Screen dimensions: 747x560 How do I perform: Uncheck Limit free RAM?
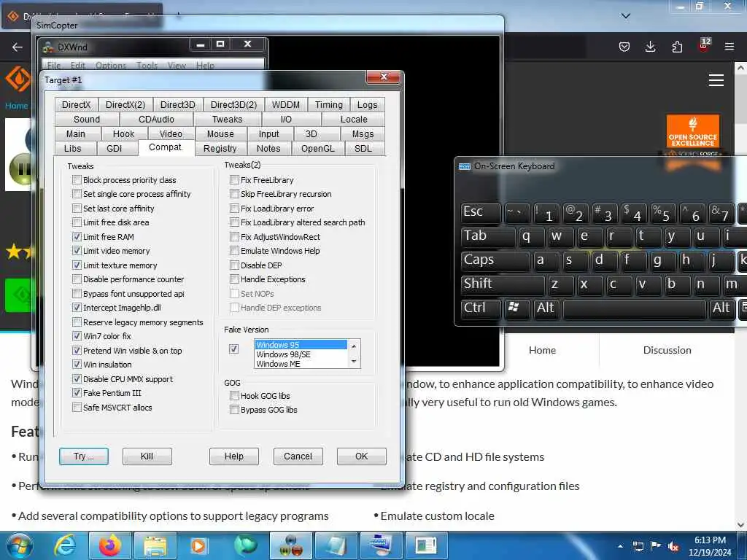(x=77, y=237)
